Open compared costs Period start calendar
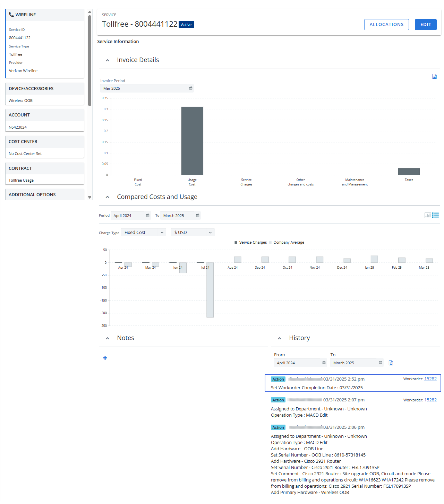The width and height of the screenshot is (444, 504). tap(148, 216)
